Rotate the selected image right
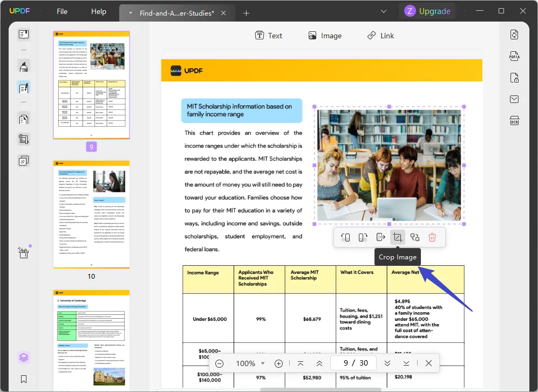This screenshot has height=392, width=538. pos(363,237)
